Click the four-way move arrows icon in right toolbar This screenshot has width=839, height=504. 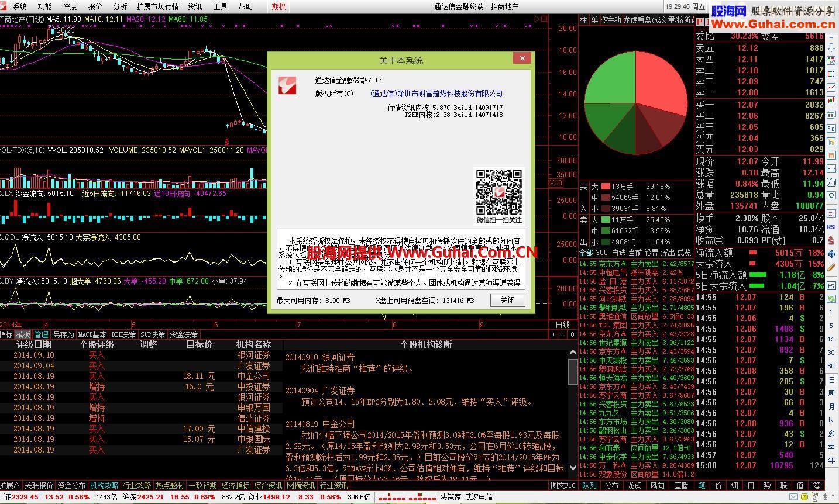pyautogui.click(x=831, y=254)
